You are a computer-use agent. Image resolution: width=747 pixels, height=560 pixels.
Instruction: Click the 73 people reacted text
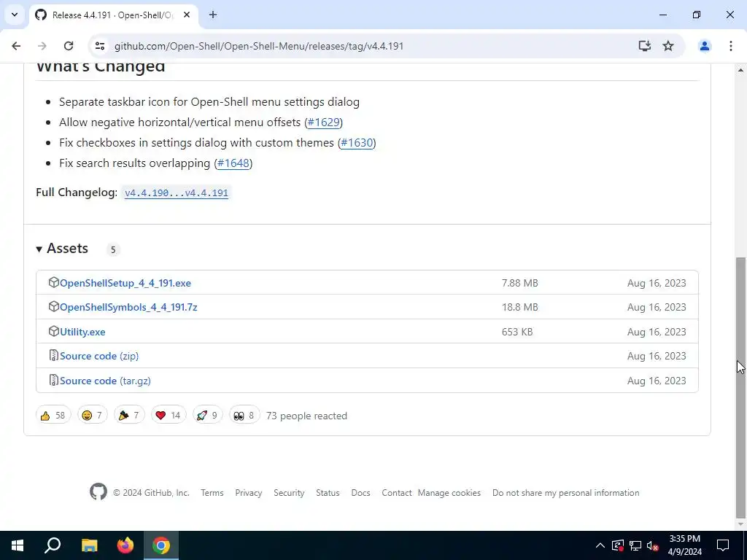point(307,416)
